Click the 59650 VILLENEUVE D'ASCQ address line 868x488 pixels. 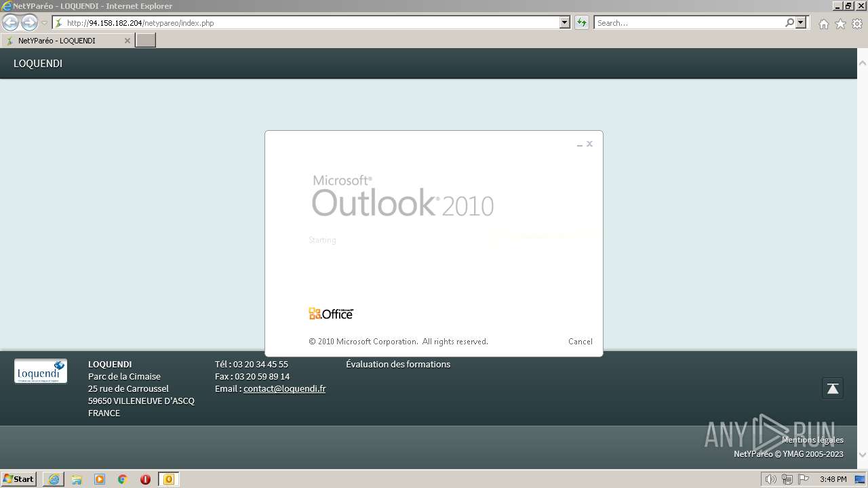(x=141, y=401)
